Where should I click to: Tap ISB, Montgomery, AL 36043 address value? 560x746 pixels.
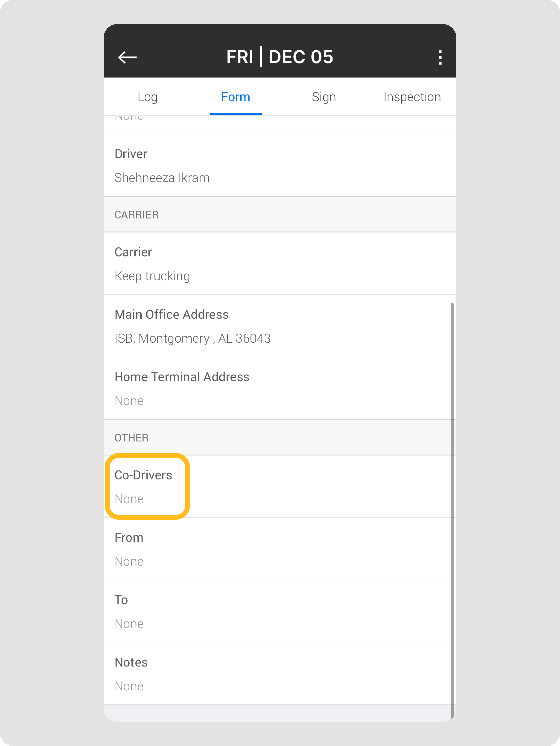coord(192,338)
